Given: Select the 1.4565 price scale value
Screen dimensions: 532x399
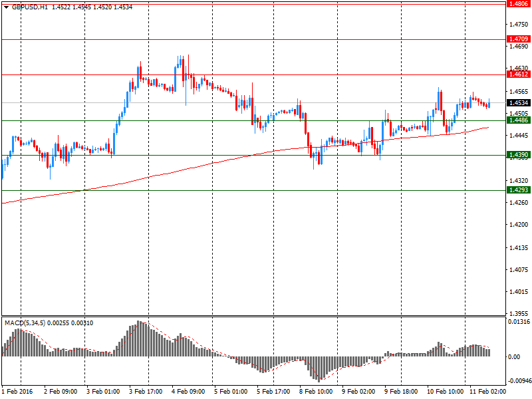Looking at the screenshot, I should (x=519, y=92).
